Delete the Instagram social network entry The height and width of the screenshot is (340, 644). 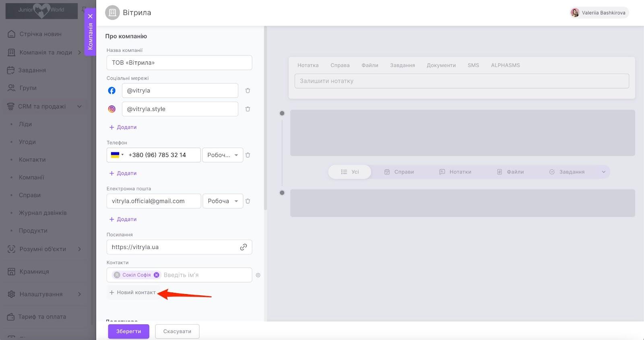pyautogui.click(x=248, y=109)
